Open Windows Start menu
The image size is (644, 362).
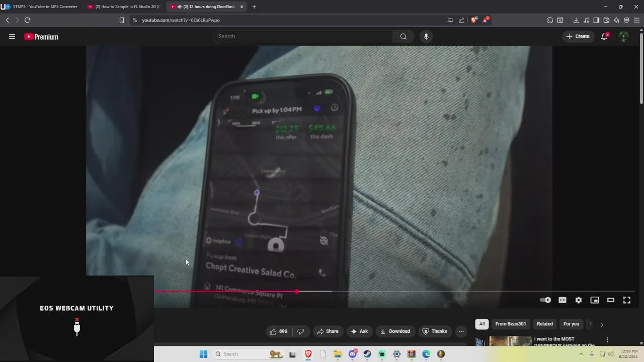(x=203, y=354)
